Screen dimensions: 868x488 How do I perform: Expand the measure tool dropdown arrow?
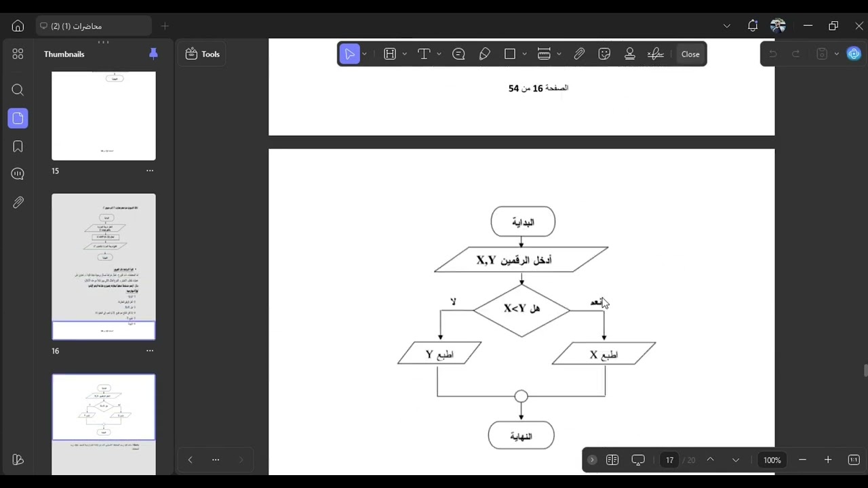click(559, 54)
